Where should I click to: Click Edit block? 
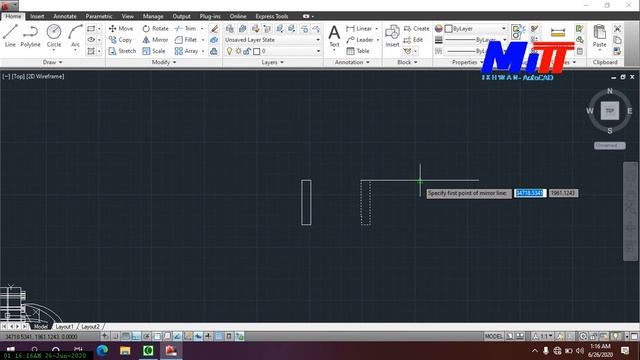(x=413, y=40)
